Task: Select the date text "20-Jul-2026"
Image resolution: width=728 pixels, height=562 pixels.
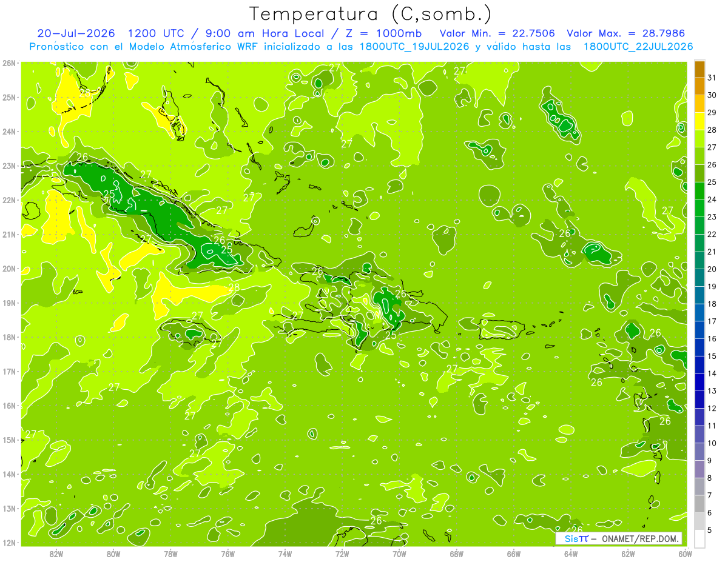Action: (77, 33)
